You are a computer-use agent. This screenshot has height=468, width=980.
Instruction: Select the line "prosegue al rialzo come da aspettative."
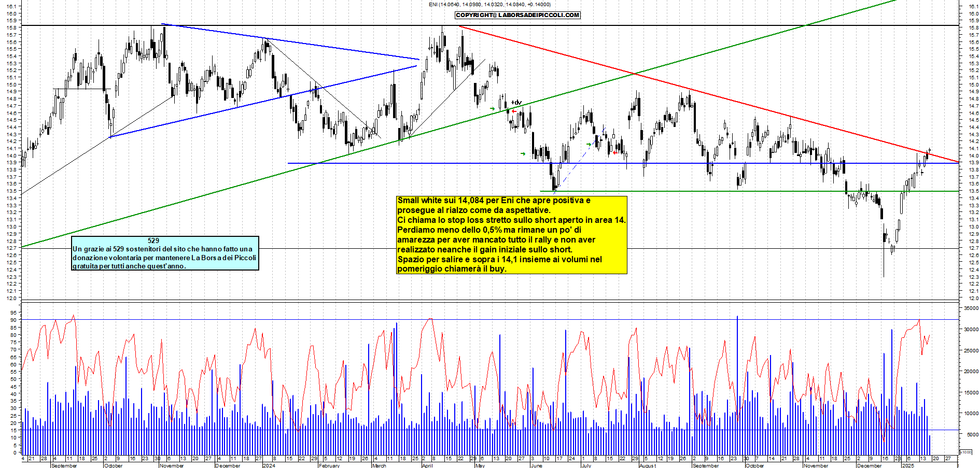pos(474,210)
